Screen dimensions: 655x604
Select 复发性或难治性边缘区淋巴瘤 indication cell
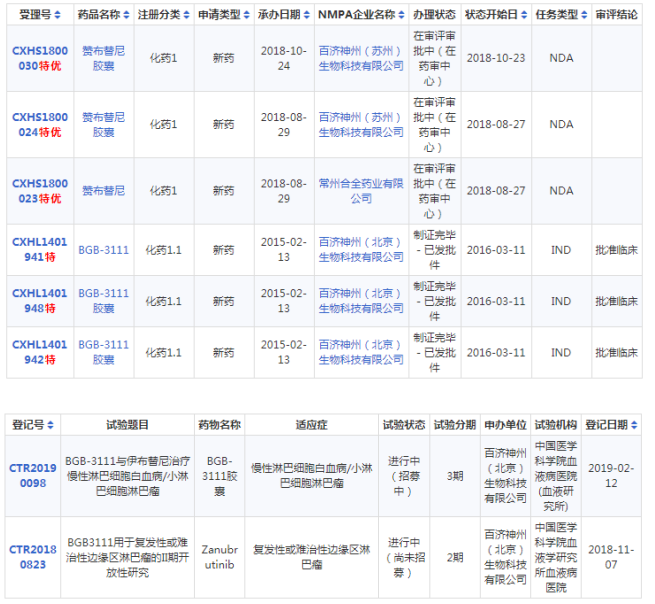click(x=312, y=557)
